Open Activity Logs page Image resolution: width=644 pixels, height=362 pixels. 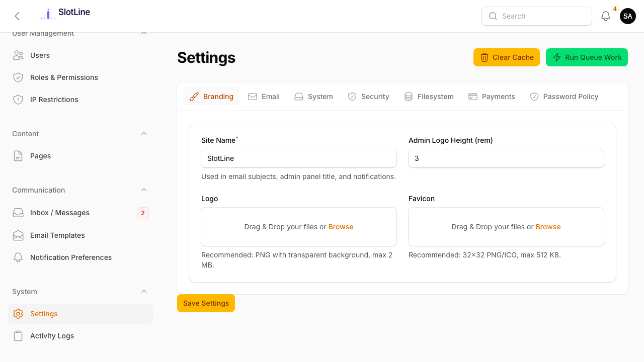click(80, 336)
